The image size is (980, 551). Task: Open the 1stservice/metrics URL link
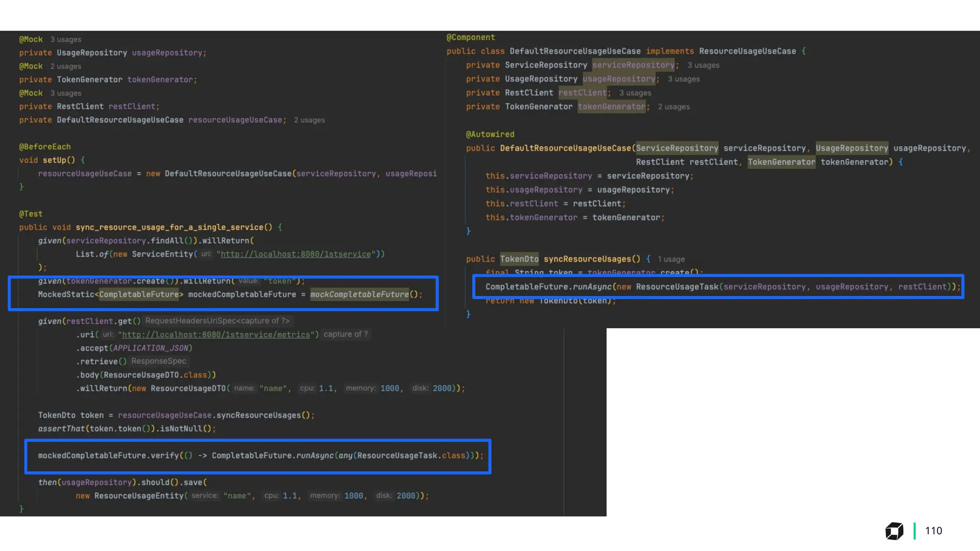point(216,335)
